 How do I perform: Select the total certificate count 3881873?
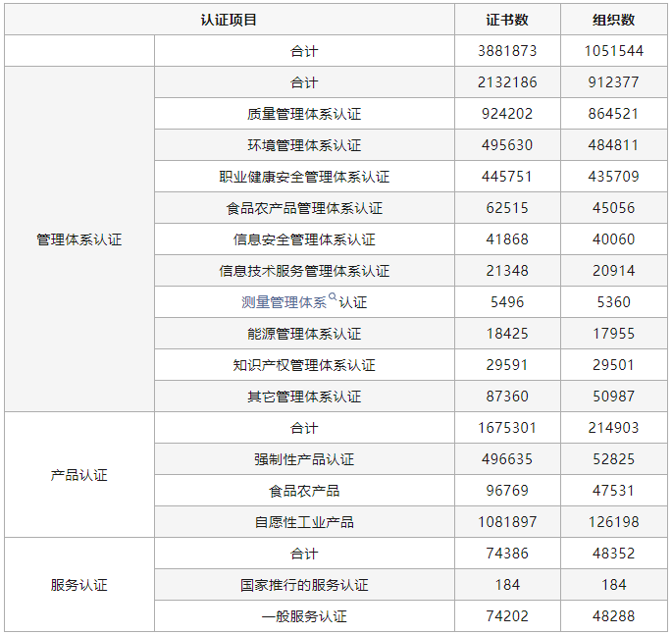[507, 51]
